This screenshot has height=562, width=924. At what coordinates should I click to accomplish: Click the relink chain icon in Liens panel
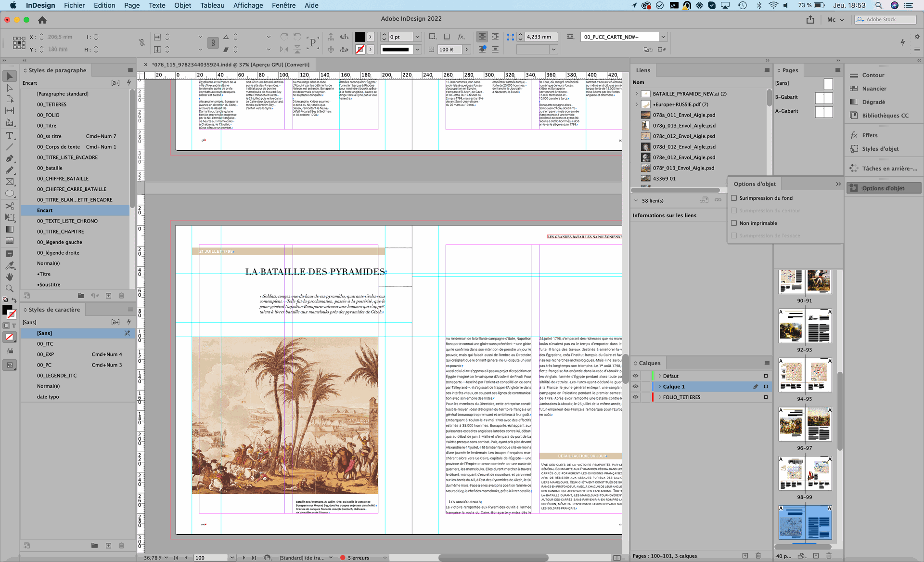tap(718, 200)
